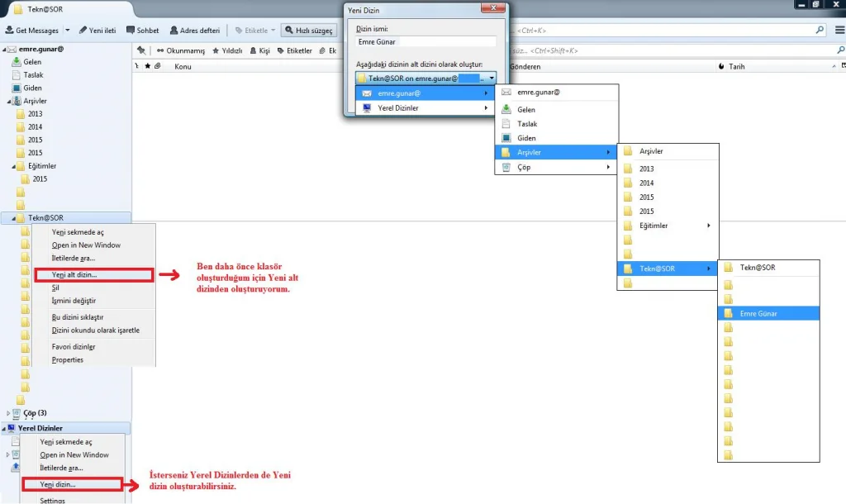Collapse the Arşivler folder tree in sidebar
This screenshot has width=846, height=504.
[9, 101]
